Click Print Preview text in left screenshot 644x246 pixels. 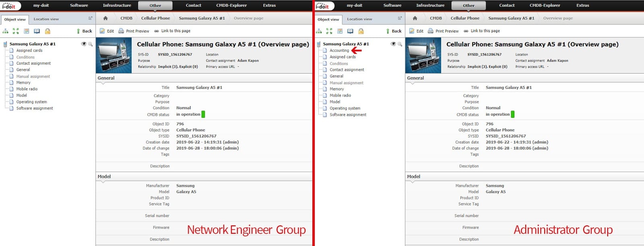138,31
